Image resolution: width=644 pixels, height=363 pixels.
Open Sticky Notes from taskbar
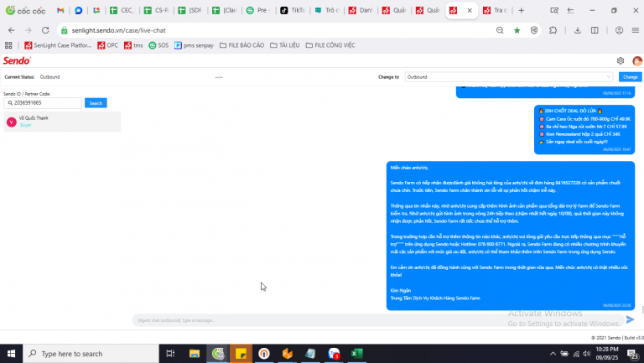click(241, 354)
